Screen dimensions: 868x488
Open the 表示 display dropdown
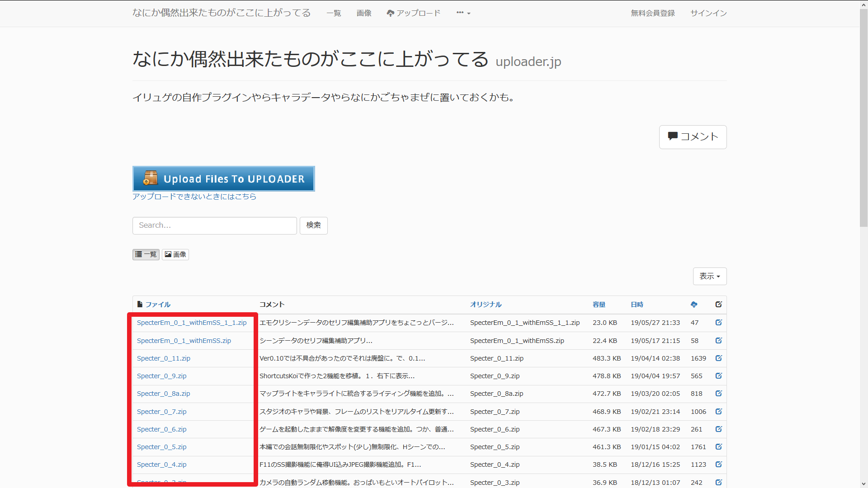coord(709,276)
